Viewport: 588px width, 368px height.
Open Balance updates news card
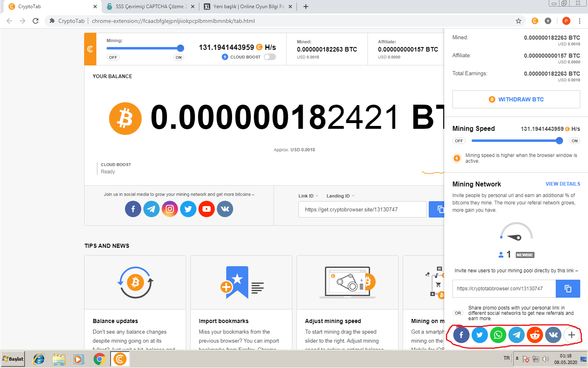click(135, 303)
